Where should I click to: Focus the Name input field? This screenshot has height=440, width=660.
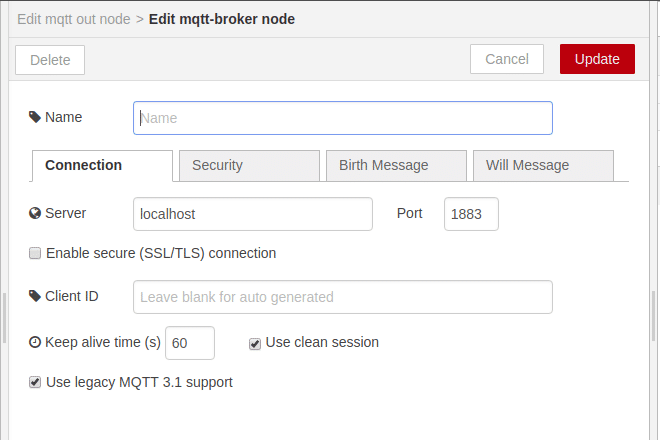point(343,118)
